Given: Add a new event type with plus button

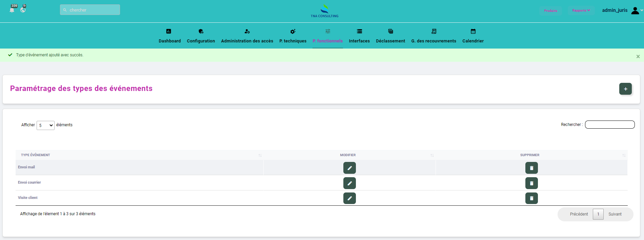Looking at the screenshot, I should [x=625, y=89].
